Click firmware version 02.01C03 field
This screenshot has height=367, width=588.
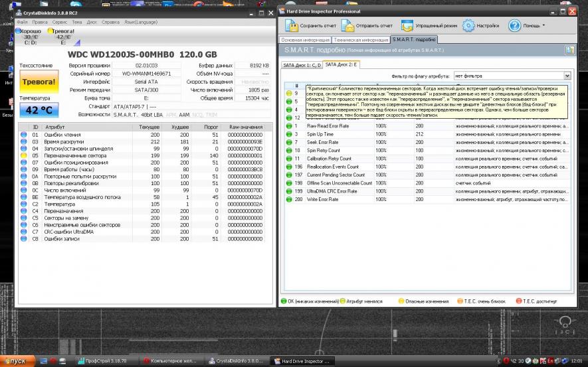[x=146, y=66]
